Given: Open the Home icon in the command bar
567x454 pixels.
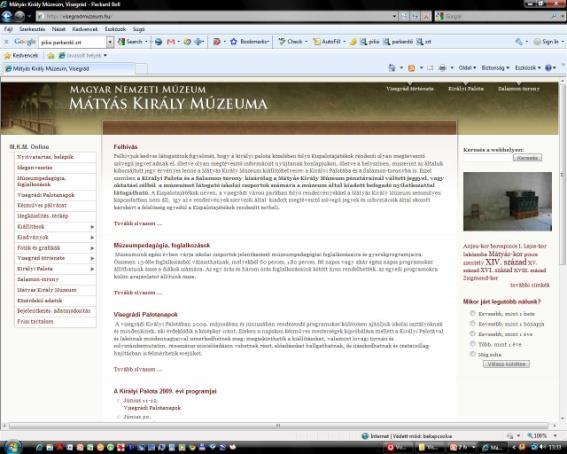Looking at the screenshot, I should pos(392,68).
